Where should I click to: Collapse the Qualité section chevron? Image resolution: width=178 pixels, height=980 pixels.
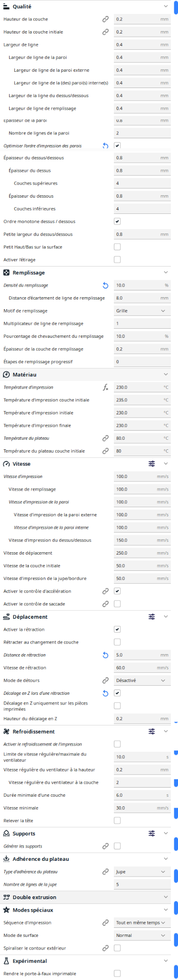pyautogui.click(x=166, y=7)
